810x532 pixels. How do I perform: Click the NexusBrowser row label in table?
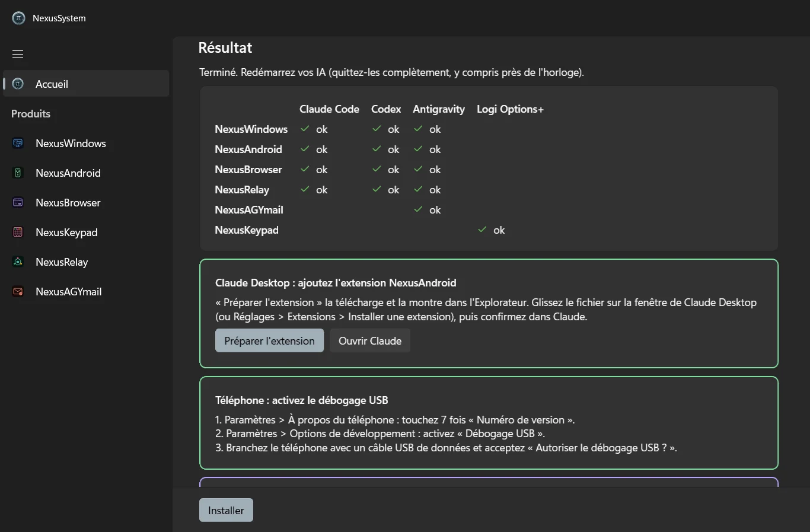248,170
